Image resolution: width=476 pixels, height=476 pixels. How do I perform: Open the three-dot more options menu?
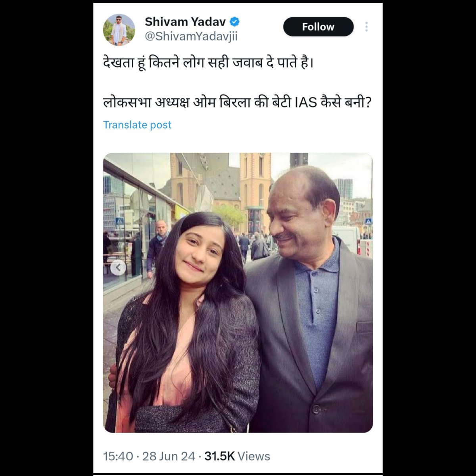[366, 27]
